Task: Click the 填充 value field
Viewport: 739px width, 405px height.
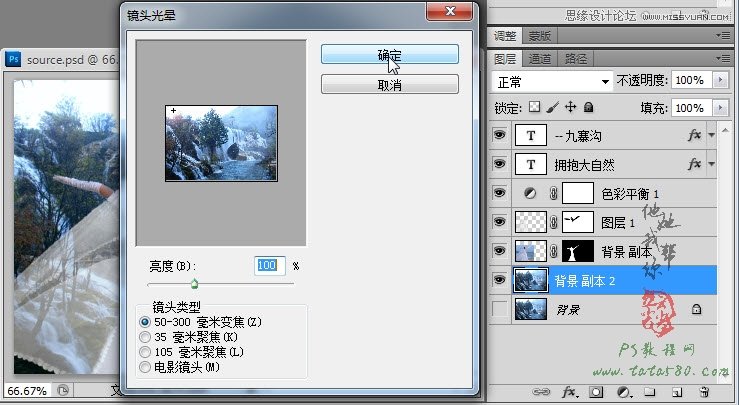Action: click(692, 108)
